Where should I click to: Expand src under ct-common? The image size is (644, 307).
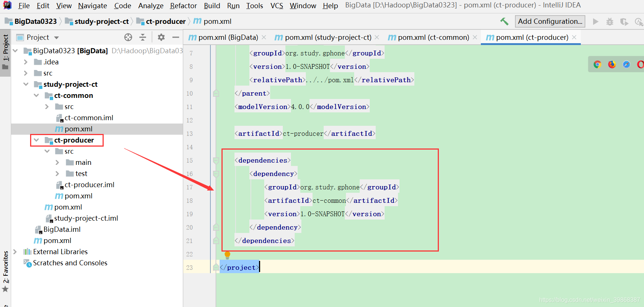pyautogui.click(x=47, y=106)
